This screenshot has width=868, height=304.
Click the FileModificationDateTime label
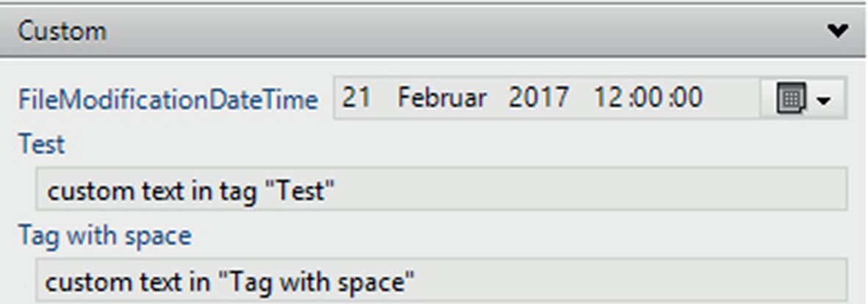[168, 99]
